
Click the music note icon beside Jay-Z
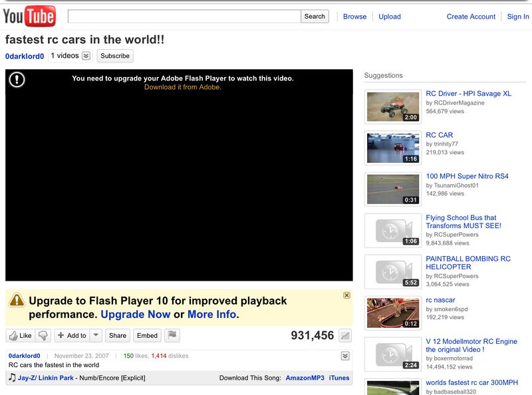pyautogui.click(x=12, y=378)
